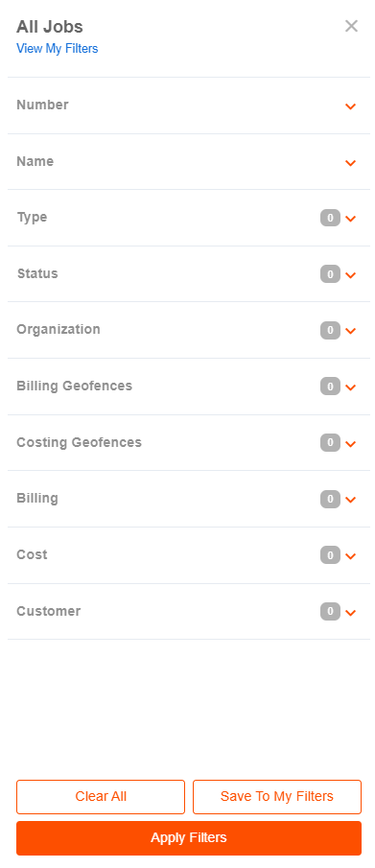The image size is (375, 868).
Task: Expand the Costing Geofences chevron
Action: point(350,444)
